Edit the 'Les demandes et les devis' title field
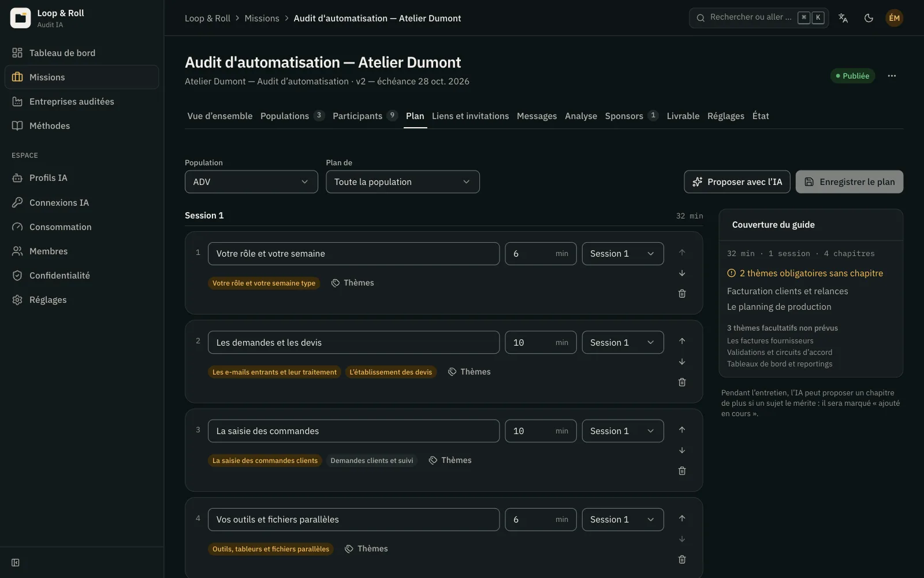This screenshot has width=924, height=578. [x=353, y=342]
